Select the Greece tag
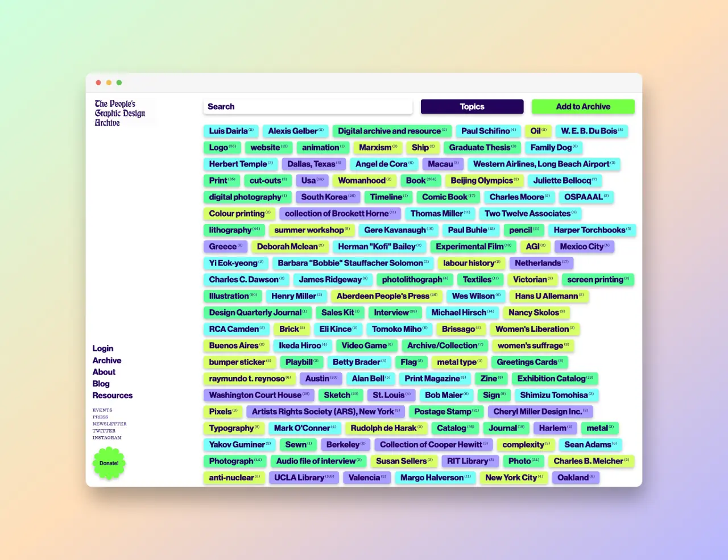The height and width of the screenshot is (560, 728). point(225,246)
